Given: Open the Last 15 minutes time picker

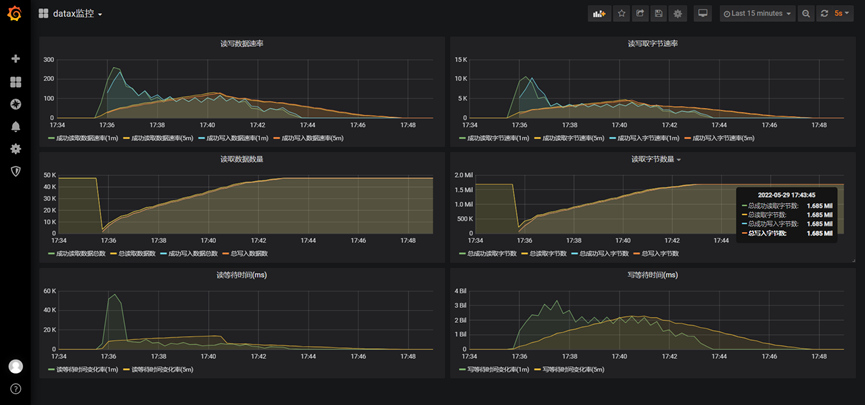Looking at the screenshot, I should point(758,14).
